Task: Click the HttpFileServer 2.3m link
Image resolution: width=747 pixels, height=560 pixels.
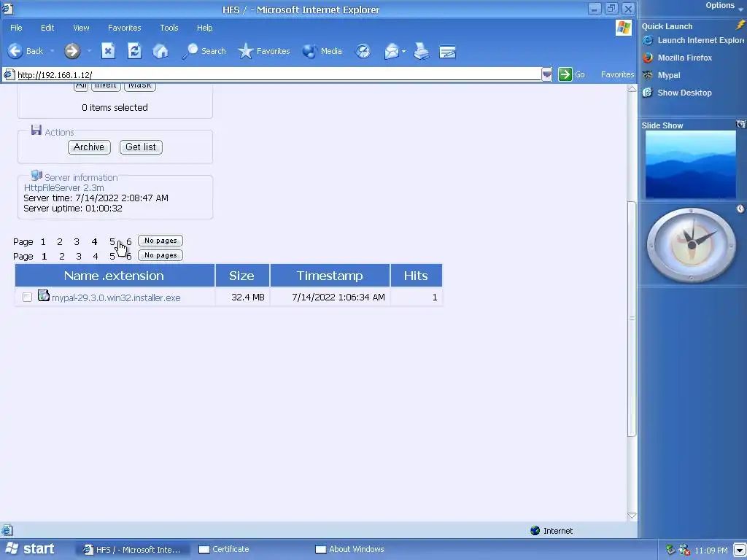Action: [x=64, y=187]
